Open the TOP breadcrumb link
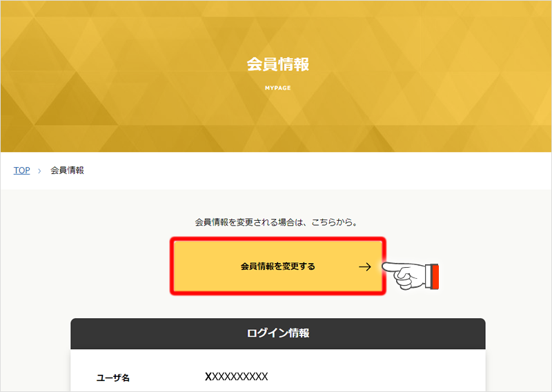The height and width of the screenshot is (392, 552). 22,170
